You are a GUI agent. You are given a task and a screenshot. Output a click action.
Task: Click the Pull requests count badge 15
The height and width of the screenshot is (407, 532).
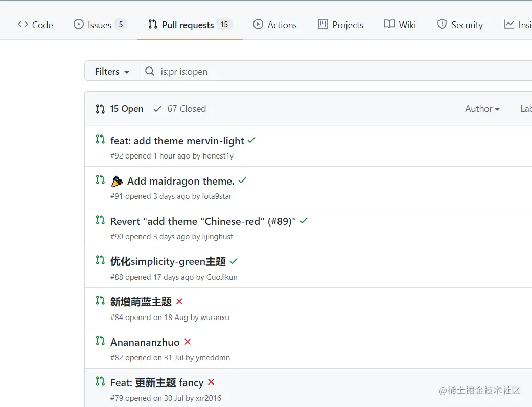[224, 25]
